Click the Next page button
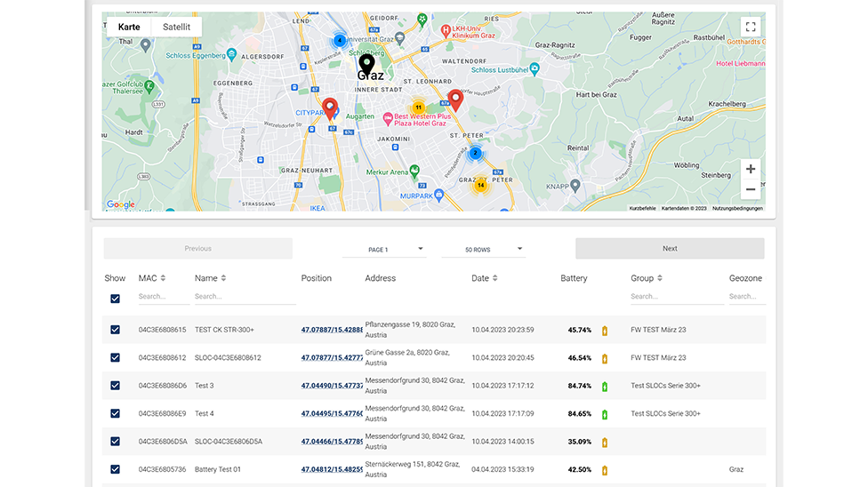868x487 pixels. click(x=669, y=249)
